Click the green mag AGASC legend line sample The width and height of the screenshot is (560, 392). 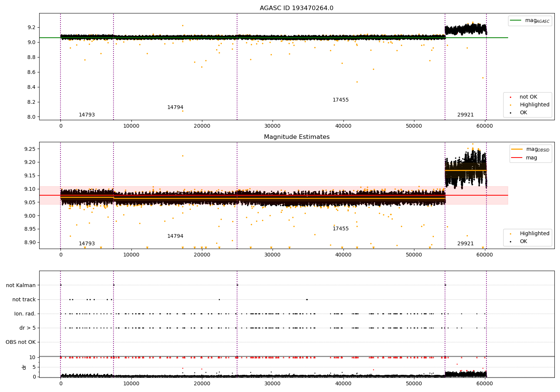[x=516, y=21]
